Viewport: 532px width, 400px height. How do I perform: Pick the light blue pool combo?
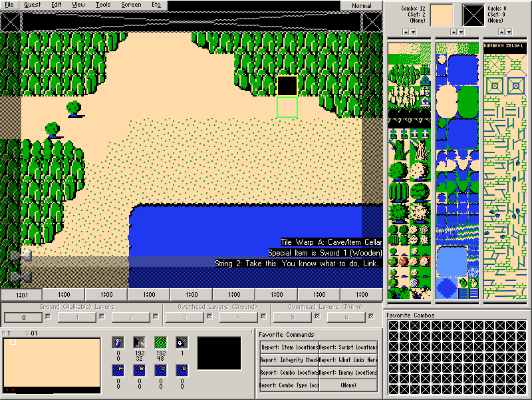click(x=452, y=262)
